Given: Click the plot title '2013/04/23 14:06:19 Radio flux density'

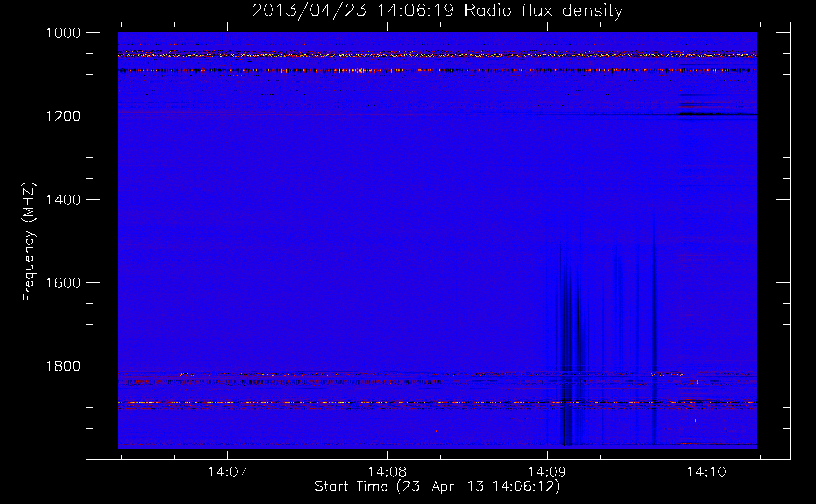Looking at the screenshot, I should (x=437, y=10).
